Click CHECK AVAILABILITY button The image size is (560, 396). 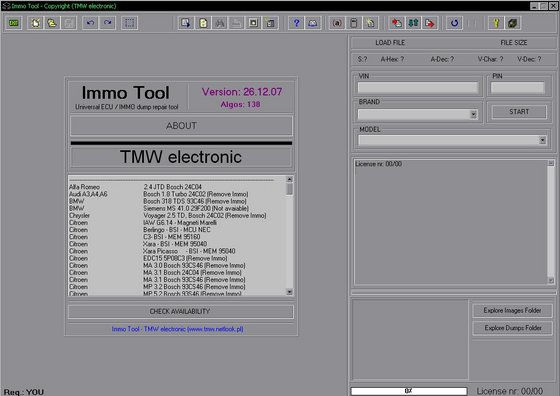[180, 312]
